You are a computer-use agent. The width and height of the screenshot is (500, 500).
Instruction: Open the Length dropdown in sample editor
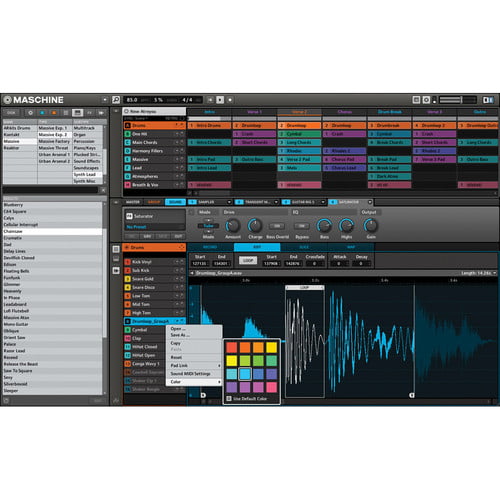(495, 273)
